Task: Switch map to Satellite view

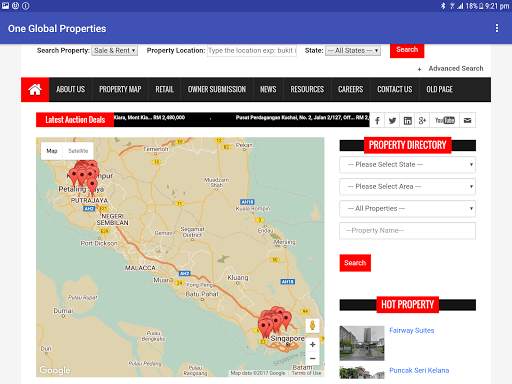Action: (x=78, y=151)
